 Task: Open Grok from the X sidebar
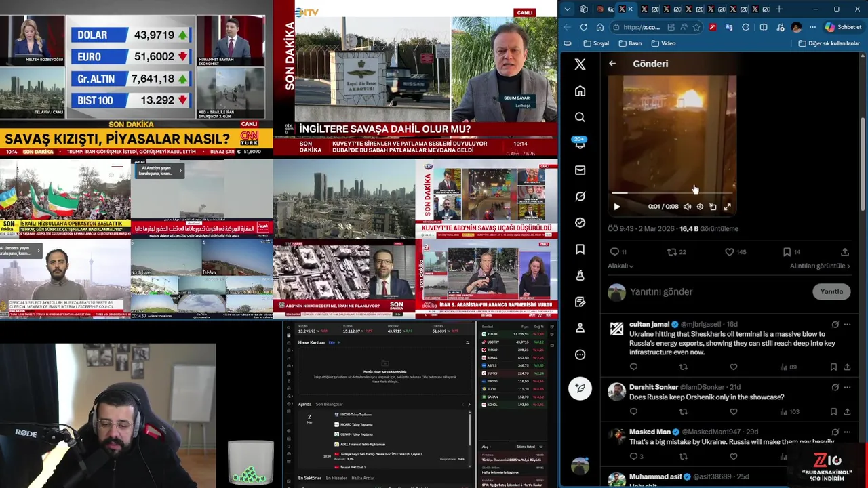click(580, 197)
